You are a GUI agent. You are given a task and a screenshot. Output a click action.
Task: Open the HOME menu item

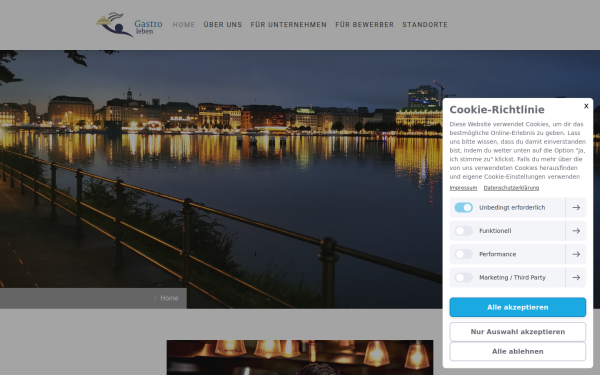[x=184, y=24]
